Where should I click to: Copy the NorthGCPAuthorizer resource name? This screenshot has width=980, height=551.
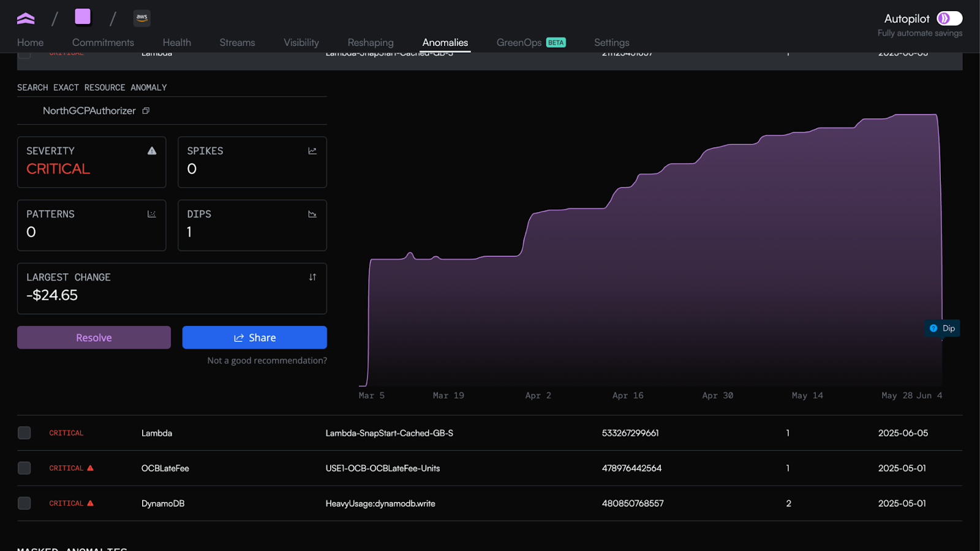[x=146, y=111]
